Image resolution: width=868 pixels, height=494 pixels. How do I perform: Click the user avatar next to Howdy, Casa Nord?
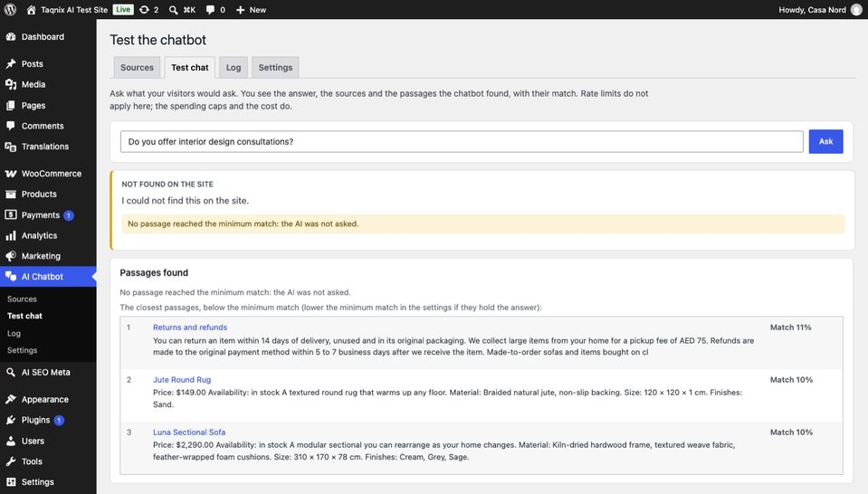(x=856, y=9)
